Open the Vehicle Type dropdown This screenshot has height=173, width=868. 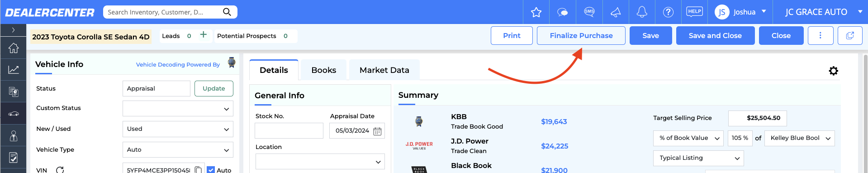[178, 150]
